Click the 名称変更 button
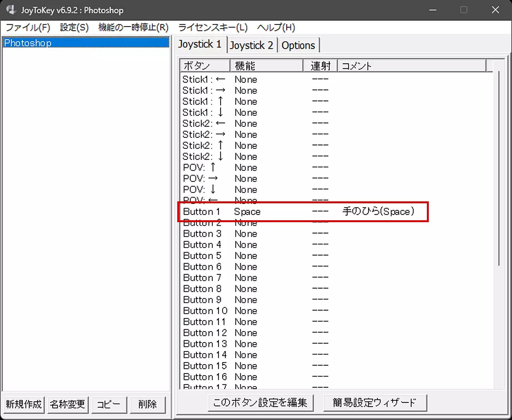512x420 pixels. point(68,404)
